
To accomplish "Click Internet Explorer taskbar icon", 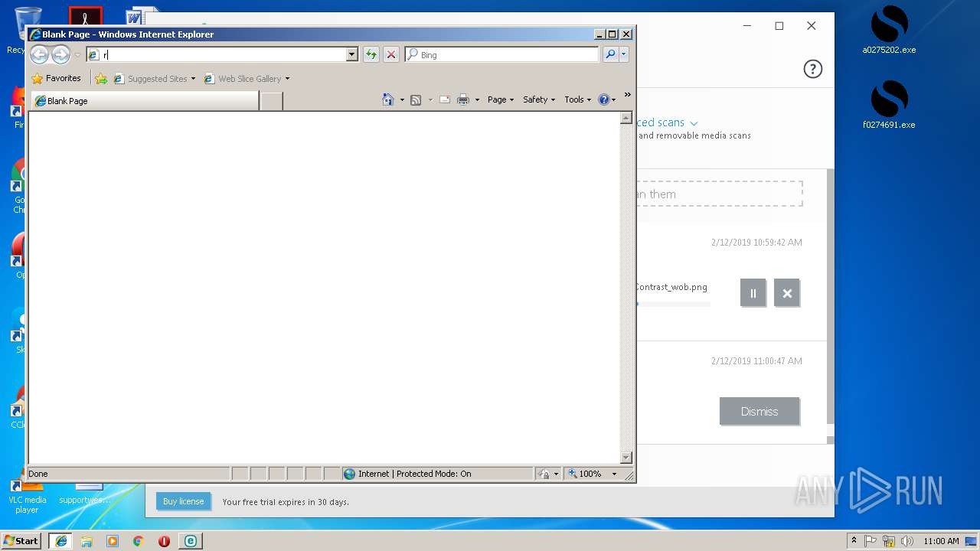I will pyautogui.click(x=61, y=541).
